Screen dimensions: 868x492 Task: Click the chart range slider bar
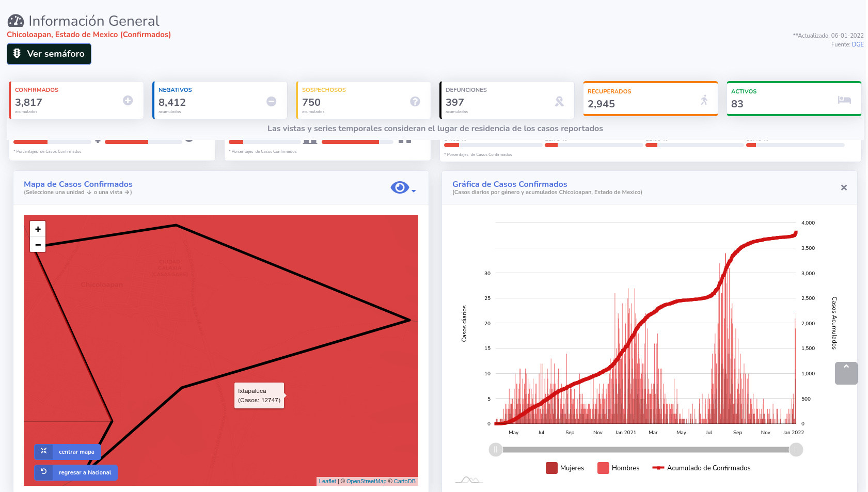point(646,450)
